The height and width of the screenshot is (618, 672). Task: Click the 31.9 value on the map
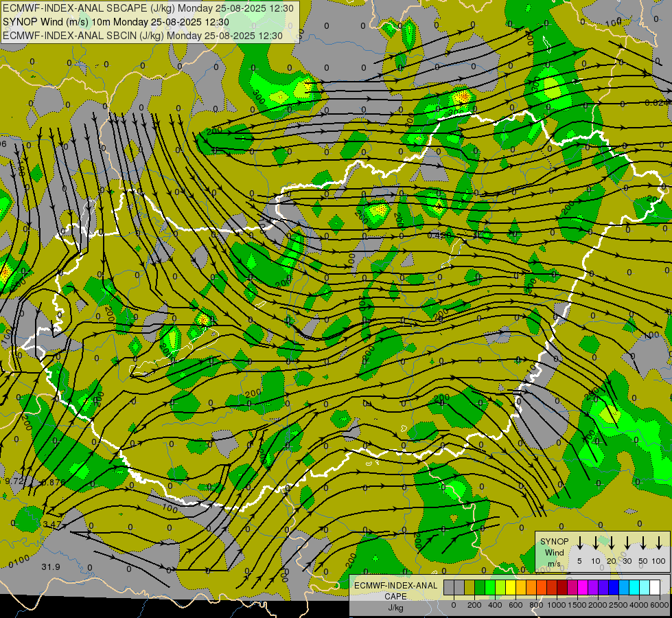[x=51, y=567]
